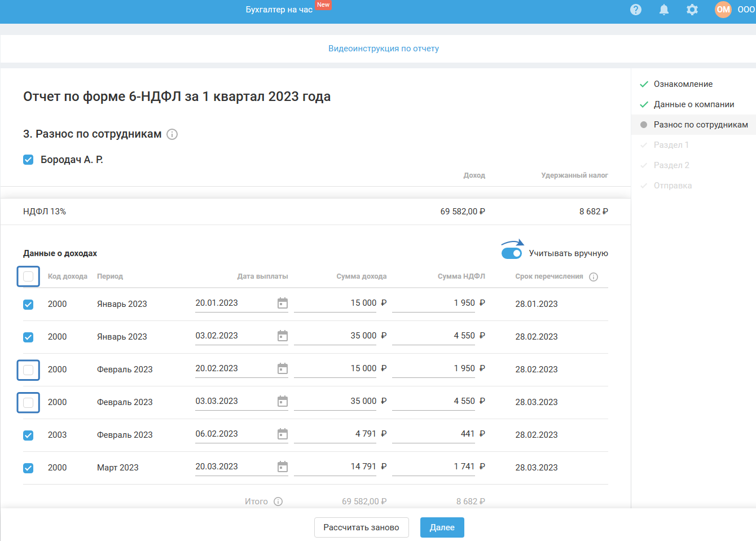Open calendar picker for date 20.01.2023
The image size is (756, 541).
click(283, 304)
